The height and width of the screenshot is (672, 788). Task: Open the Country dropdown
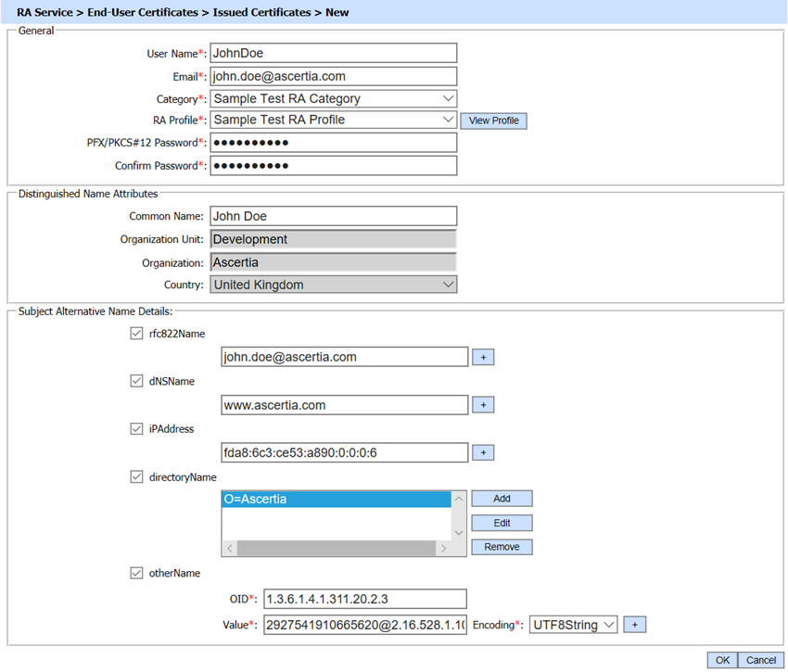coord(334,285)
